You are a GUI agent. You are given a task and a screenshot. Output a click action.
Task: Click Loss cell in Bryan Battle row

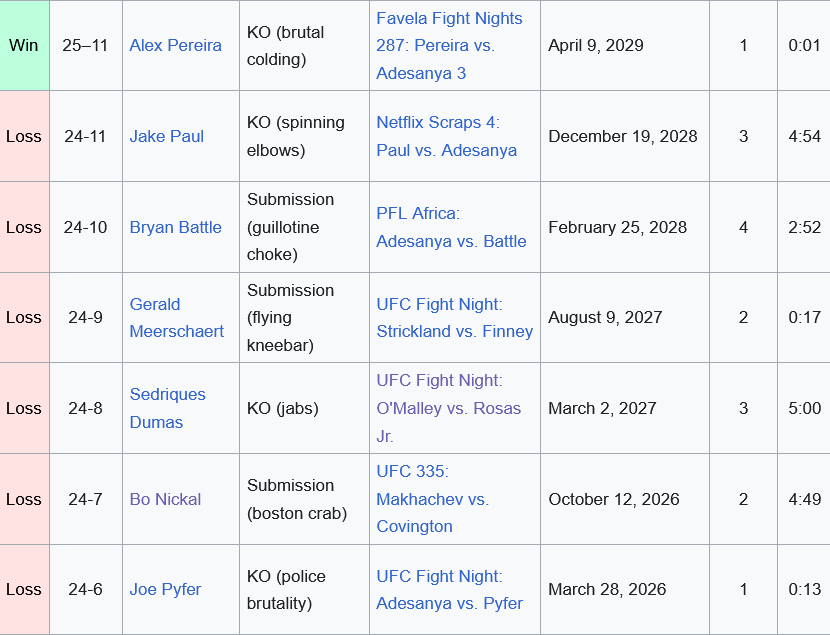[24, 228]
